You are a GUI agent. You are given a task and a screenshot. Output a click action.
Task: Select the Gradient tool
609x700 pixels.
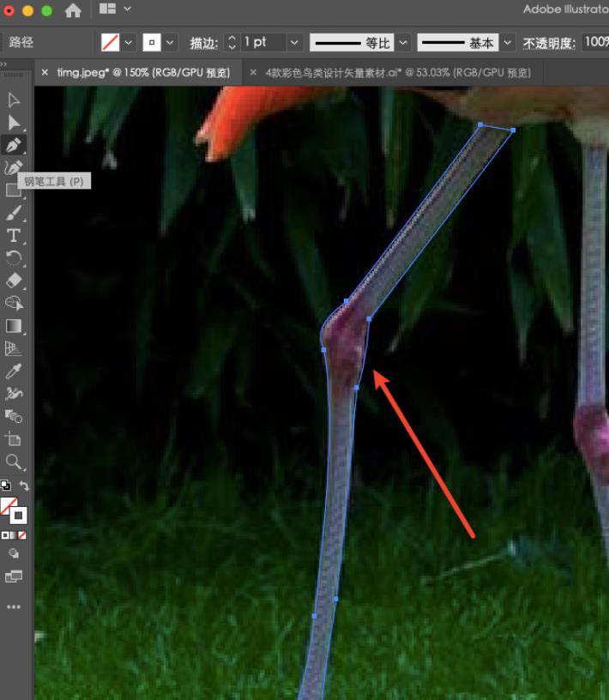tap(14, 326)
